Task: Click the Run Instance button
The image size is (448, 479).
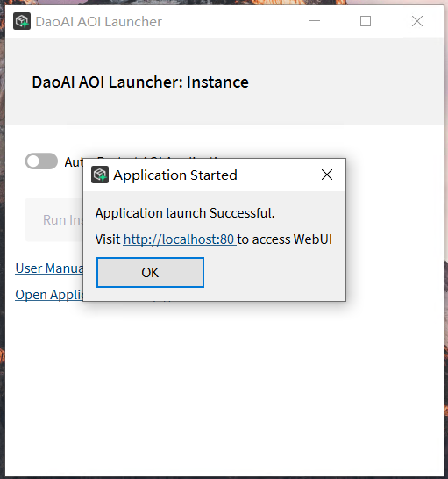Action: click(x=54, y=220)
